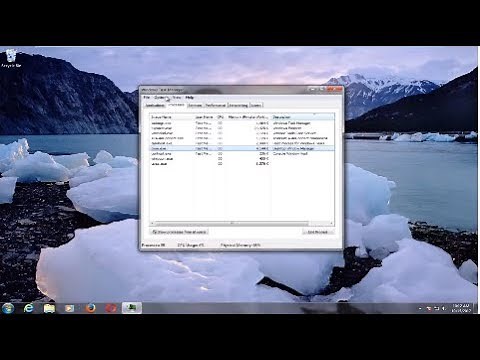The height and width of the screenshot is (360, 480).
Task: Click the red application icon on taskbar
Action: (111, 308)
